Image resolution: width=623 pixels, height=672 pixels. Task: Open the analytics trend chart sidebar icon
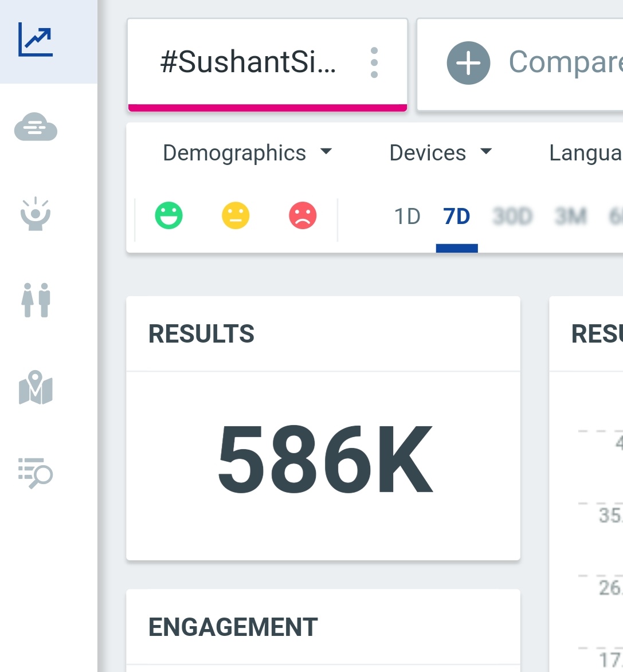tap(36, 40)
